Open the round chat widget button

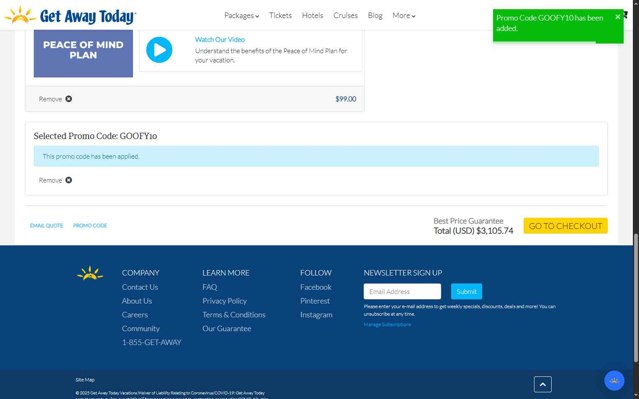(614, 381)
